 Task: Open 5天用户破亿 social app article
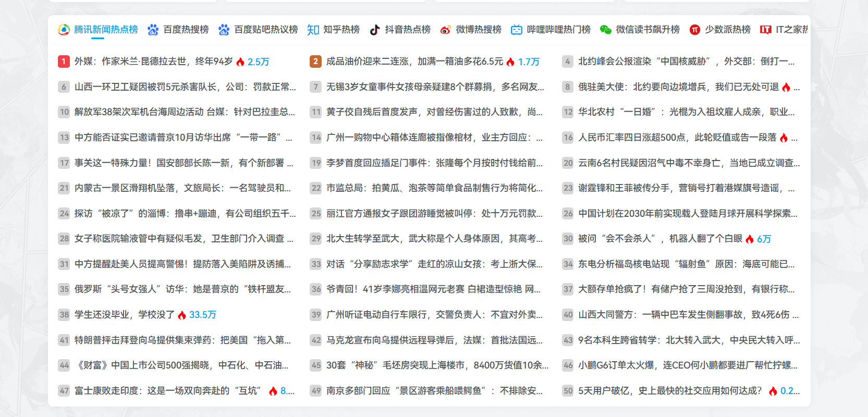669,391
